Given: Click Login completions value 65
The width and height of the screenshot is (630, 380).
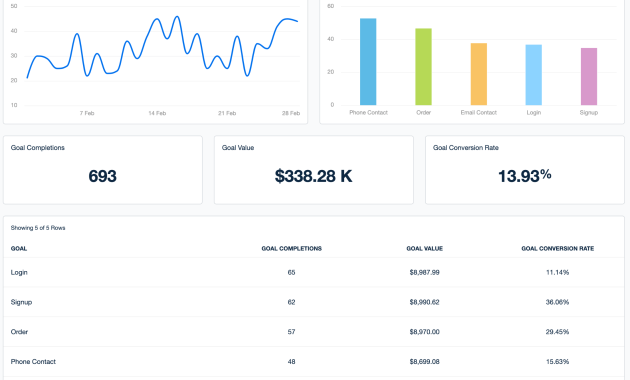Looking at the screenshot, I should click(x=291, y=272).
